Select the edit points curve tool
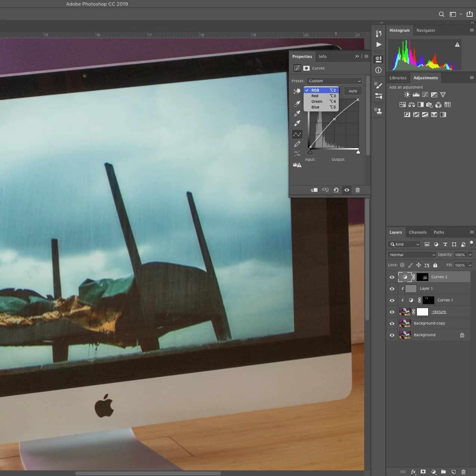 [297, 134]
